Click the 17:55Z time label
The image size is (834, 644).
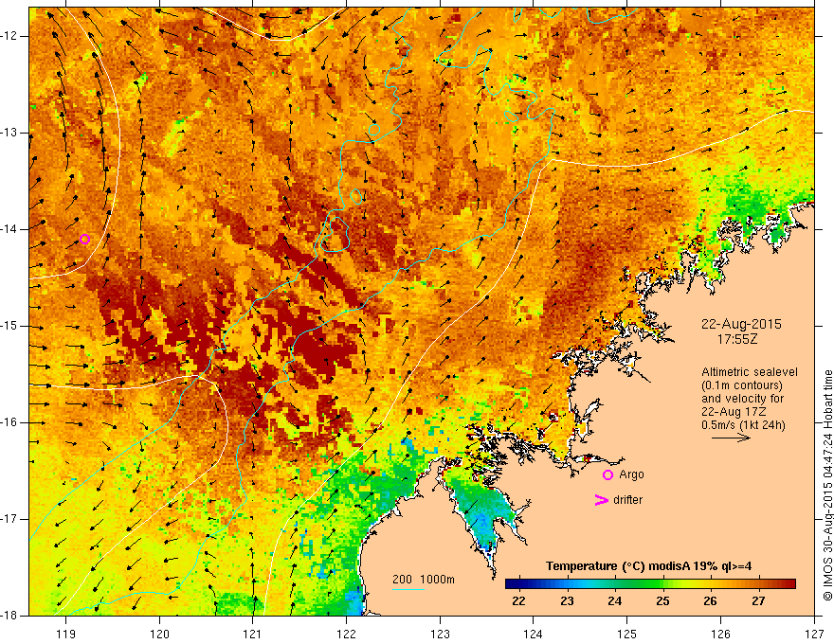(x=737, y=339)
